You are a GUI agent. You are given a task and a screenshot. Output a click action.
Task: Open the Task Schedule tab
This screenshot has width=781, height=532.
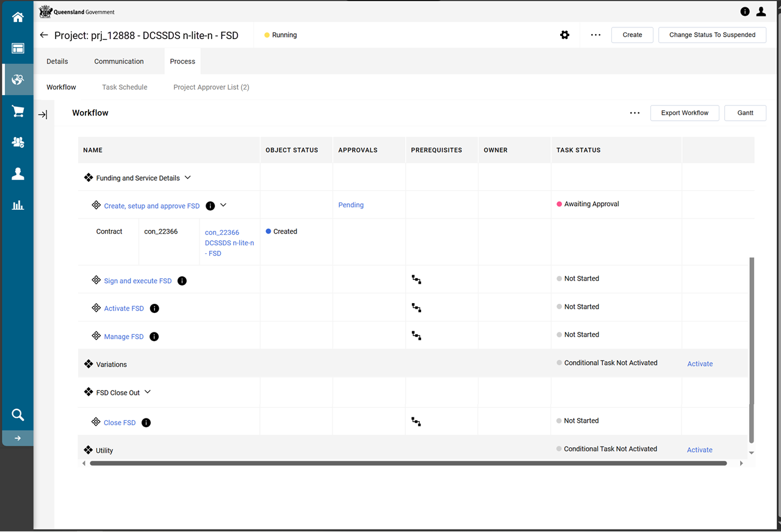(124, 87)
